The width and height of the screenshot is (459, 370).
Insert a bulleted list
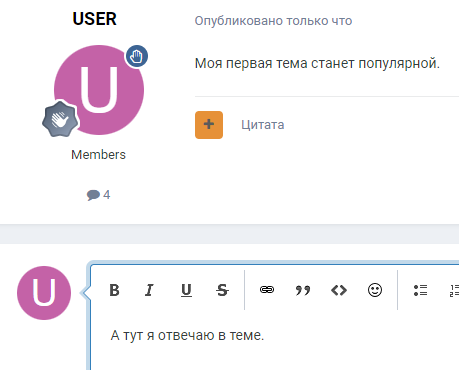click(x=420, y=290)
